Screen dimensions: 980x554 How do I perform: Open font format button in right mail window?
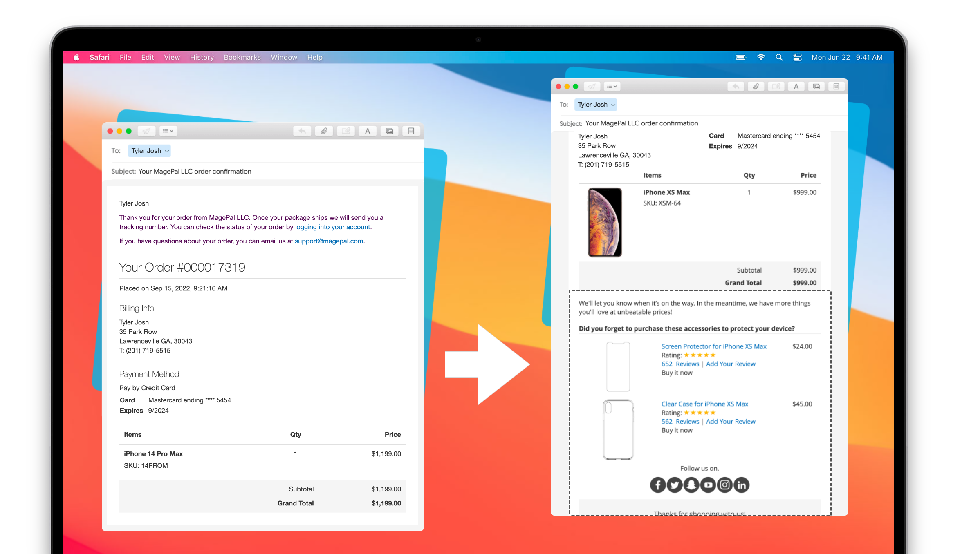pos(796,86)
